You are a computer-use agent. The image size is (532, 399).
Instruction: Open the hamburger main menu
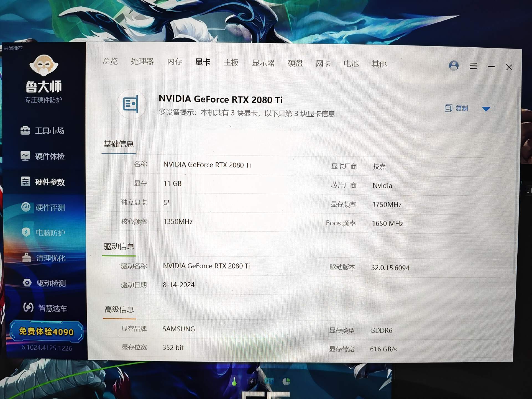click(473, 66)
